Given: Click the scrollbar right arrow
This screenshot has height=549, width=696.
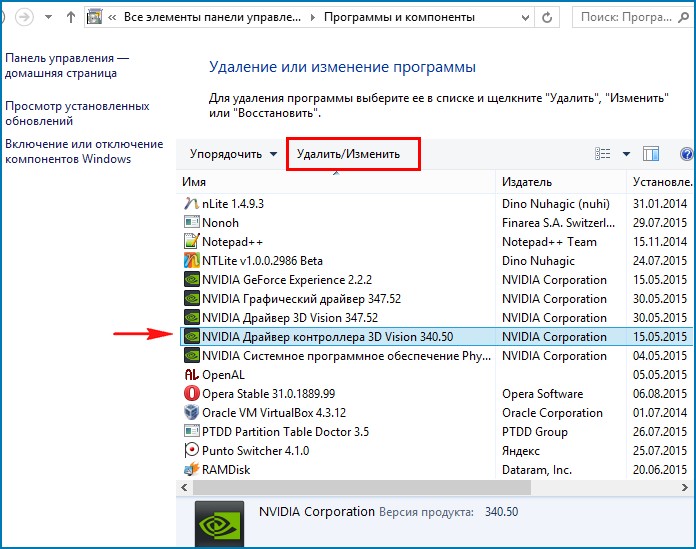Looking at the screenshot, I should (x=685, y=487).
